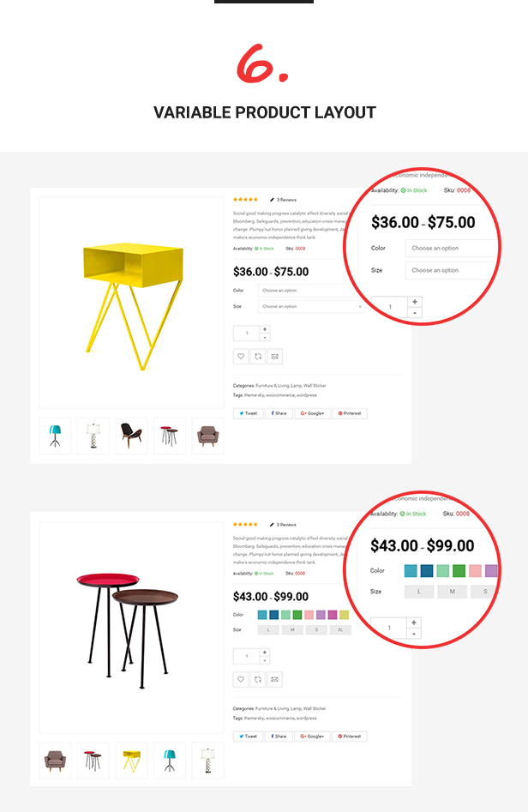Click compare icon under the yellow table product

tap(258, 357)
